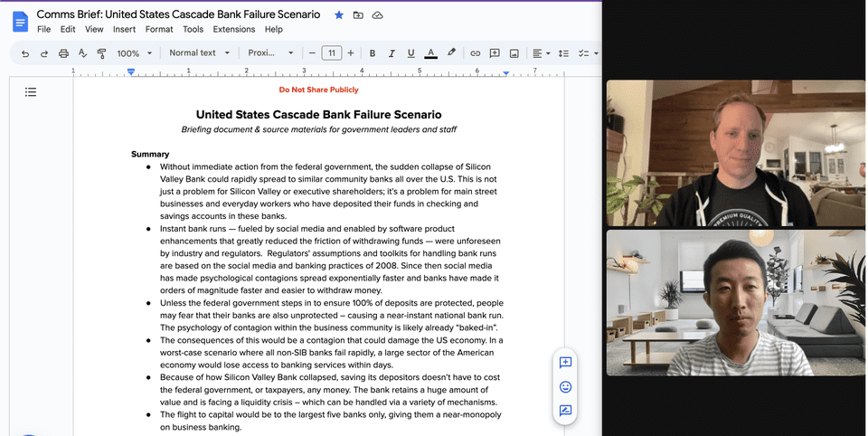Open the Help menu
The width and height of the screenshot is (868, 436).
[x=273, y=29]
